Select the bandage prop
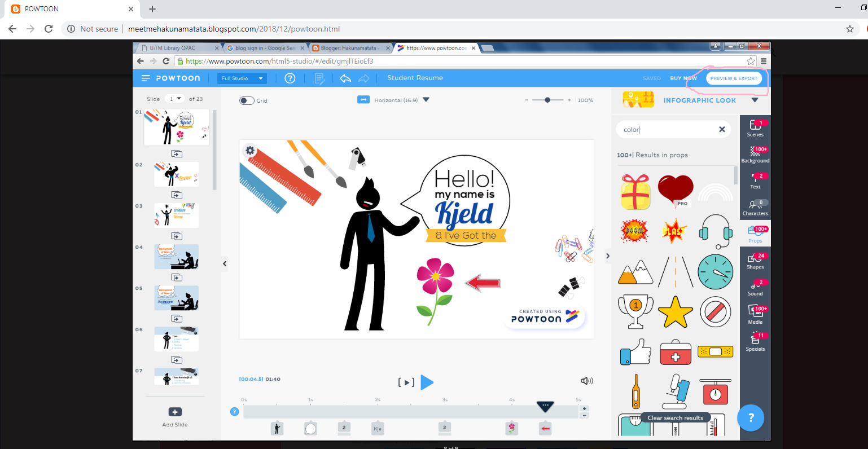868x449 pixels. pos(716,351)
